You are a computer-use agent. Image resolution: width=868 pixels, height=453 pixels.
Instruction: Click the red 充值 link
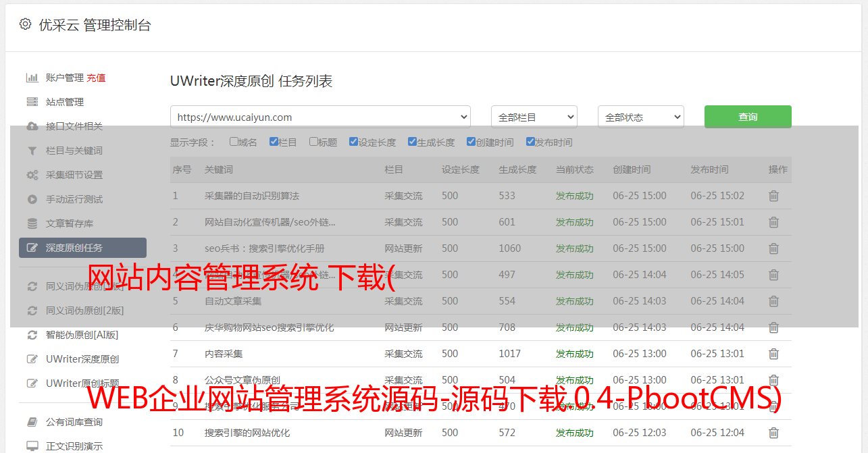click(x=96, y=78)
